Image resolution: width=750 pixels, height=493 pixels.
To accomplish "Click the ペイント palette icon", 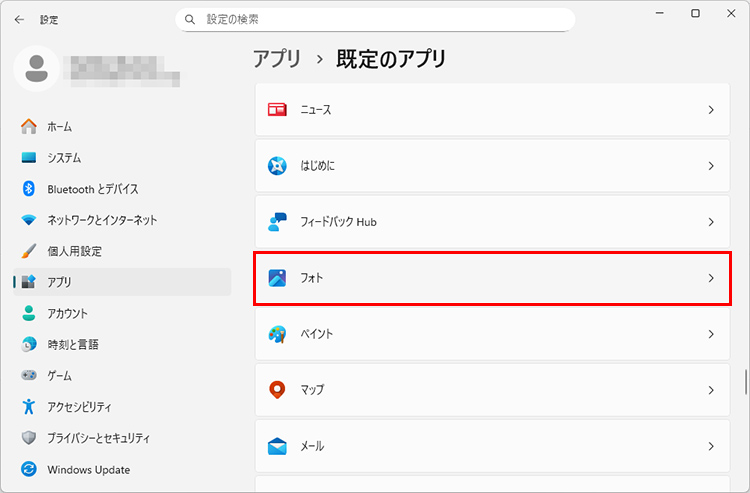I will 278,334.
